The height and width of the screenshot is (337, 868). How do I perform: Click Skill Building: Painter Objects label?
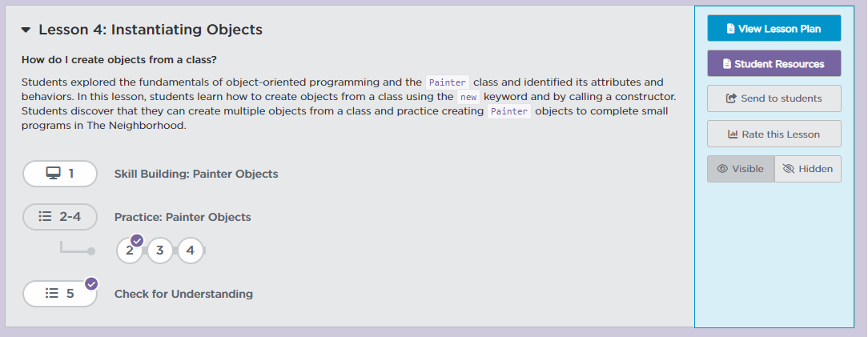point(196,174)
